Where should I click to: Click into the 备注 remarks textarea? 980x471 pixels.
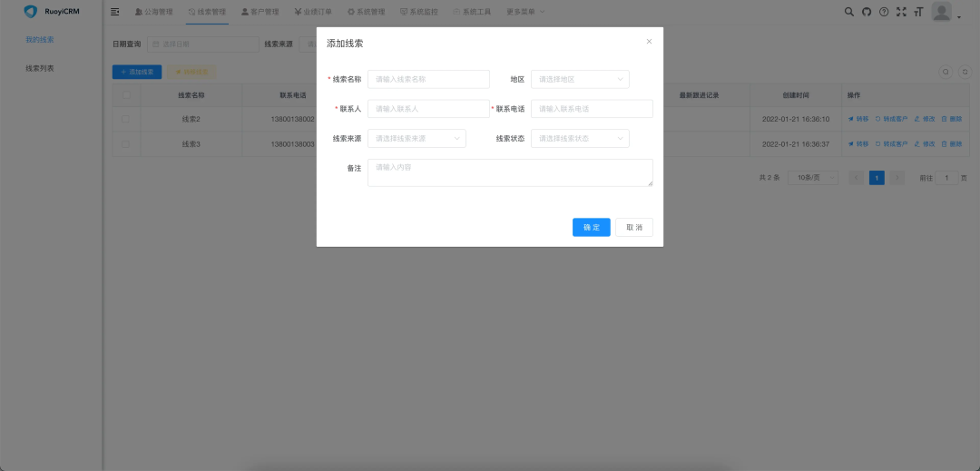pos(510,172)
